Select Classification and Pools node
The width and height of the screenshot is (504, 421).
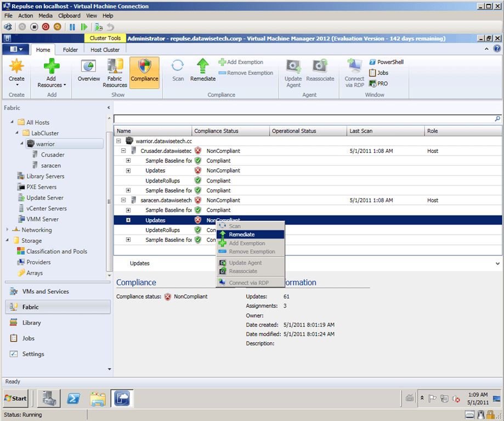pos(56,251)
